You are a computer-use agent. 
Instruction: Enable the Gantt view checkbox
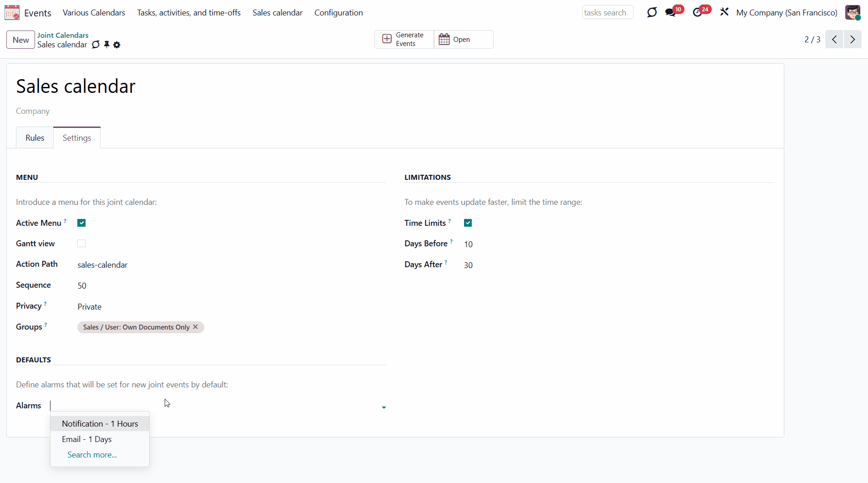(x=81, y=244)
